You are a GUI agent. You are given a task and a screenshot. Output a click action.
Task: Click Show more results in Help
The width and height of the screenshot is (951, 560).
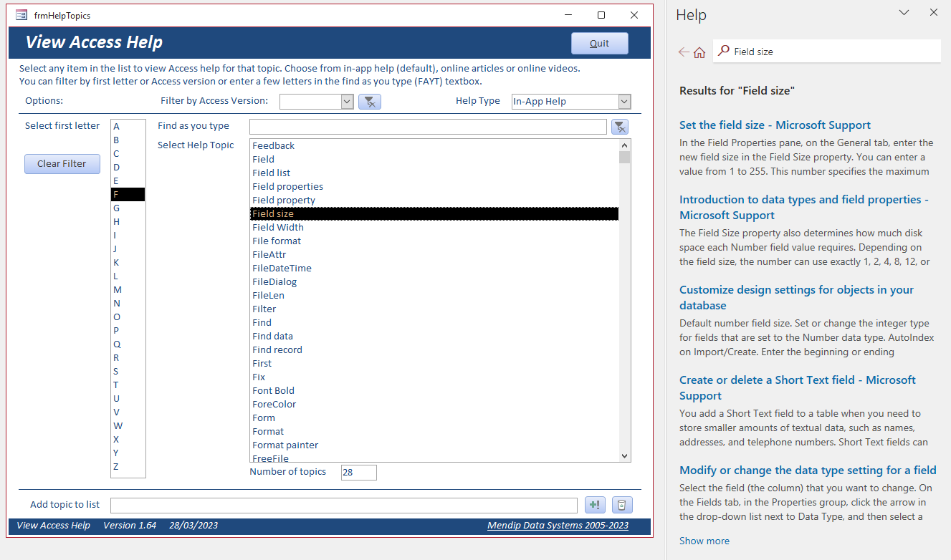click(x=704, y=541)
